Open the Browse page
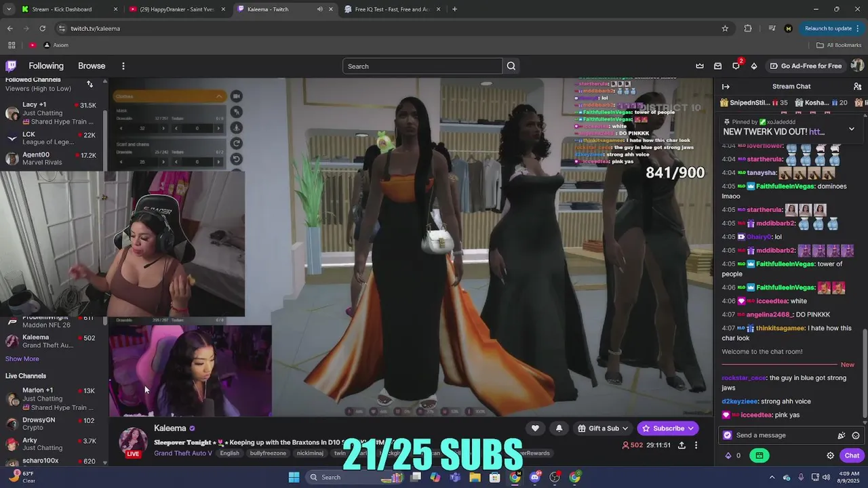This screenshot has height=488, width=868. (x=92, y=66)
